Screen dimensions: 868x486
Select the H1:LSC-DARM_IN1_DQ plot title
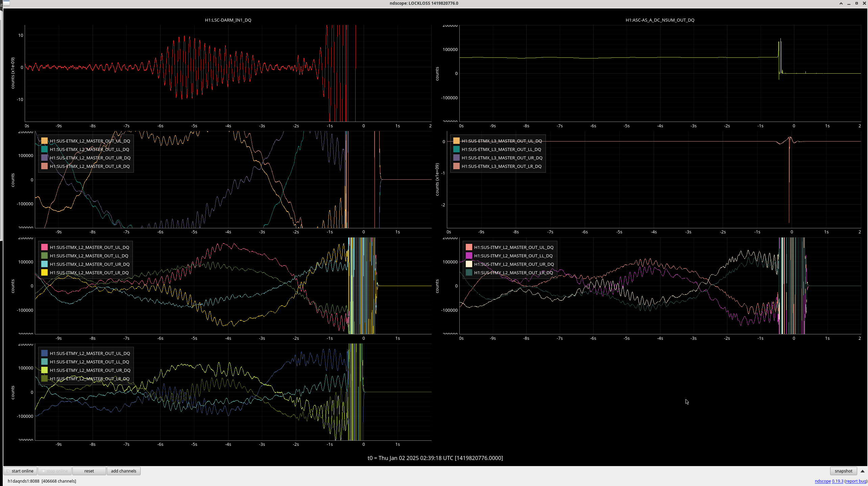pyautogui.click(x=228, y=20)
